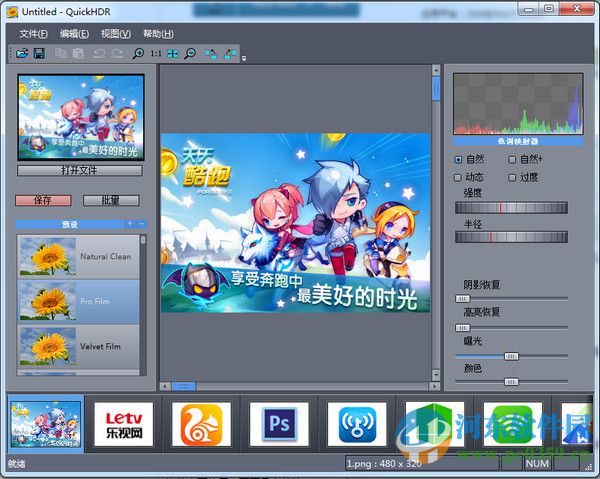Viewport: 600px width, 479px height.
Task: Select the Velvet Film preset
Action: (x=78, y=347)
